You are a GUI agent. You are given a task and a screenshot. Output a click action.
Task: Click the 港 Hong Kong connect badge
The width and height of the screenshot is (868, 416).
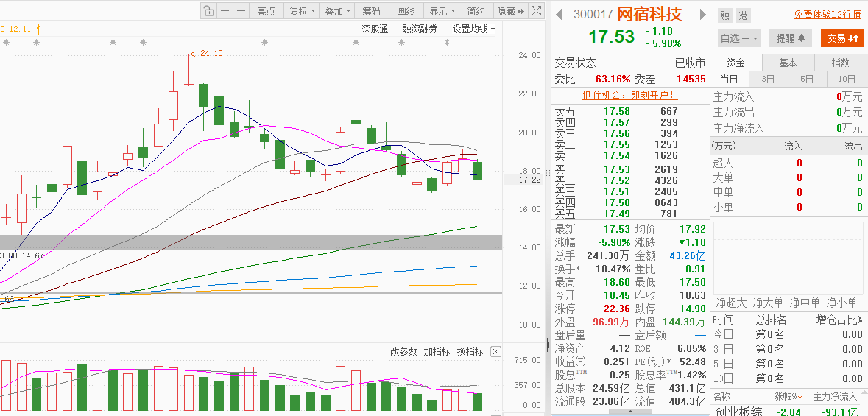(x=743, y=15)
